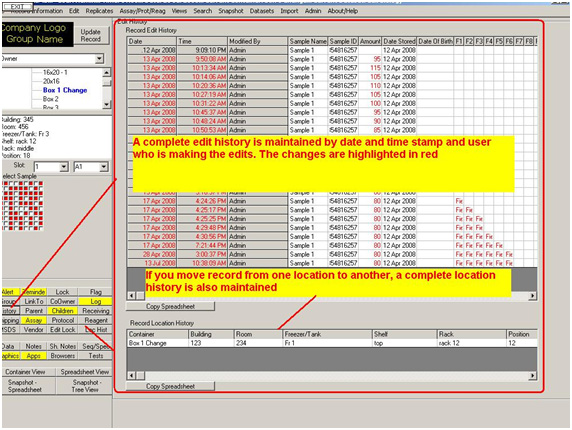The height and width of the screenshot is (430, 572).
Task: Toggle the Lock button
Action: coord(62,292)
